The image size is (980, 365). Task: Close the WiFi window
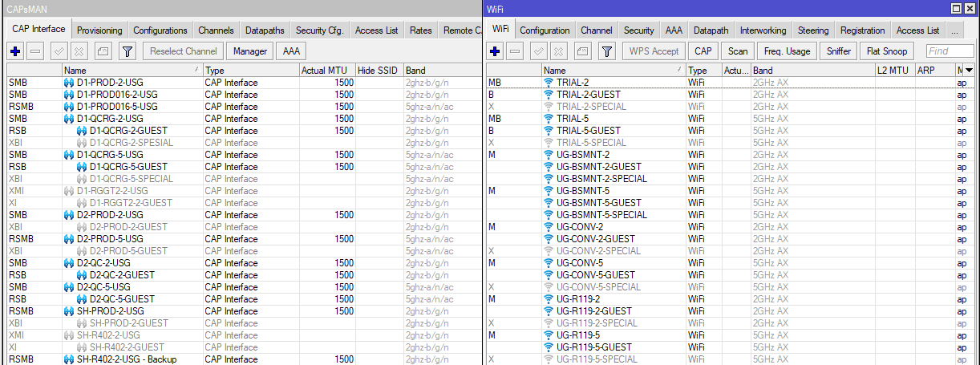tap(970, 8)
